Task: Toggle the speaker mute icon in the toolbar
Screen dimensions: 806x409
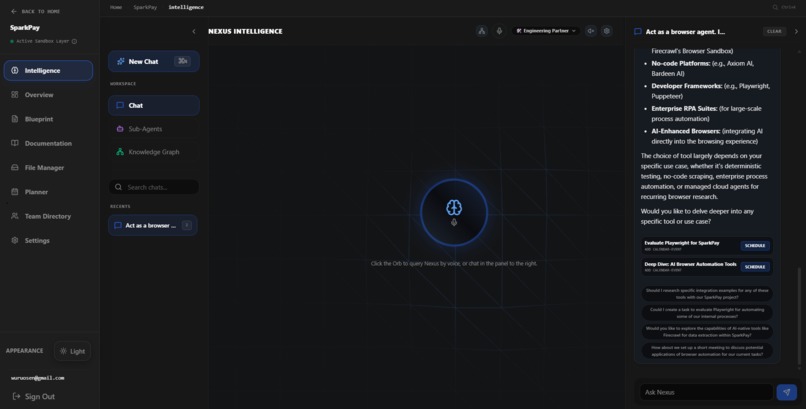Action: [591, 31]
